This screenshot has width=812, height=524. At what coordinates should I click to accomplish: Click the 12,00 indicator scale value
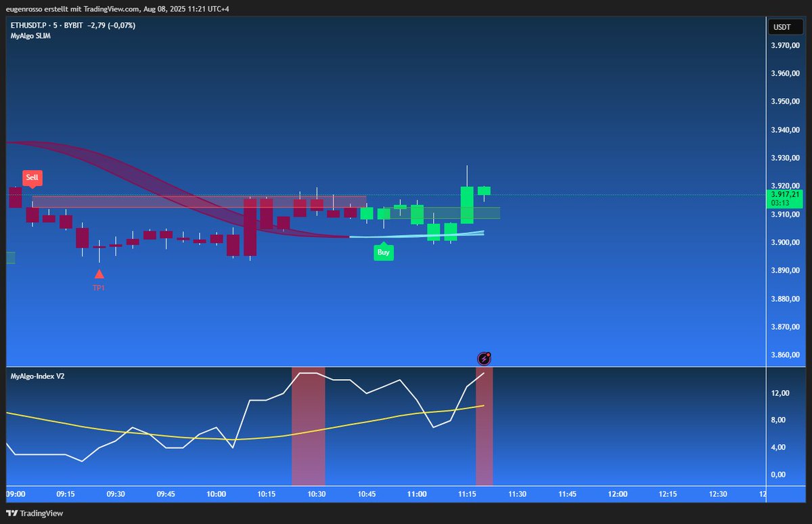(x=781, y=393)
